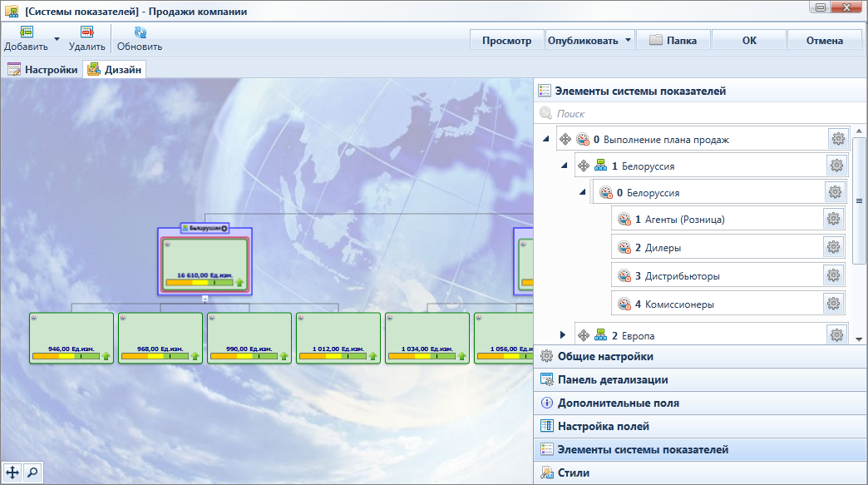Click the green up arrow on 1 034,00 card

(x=461, y=356)
